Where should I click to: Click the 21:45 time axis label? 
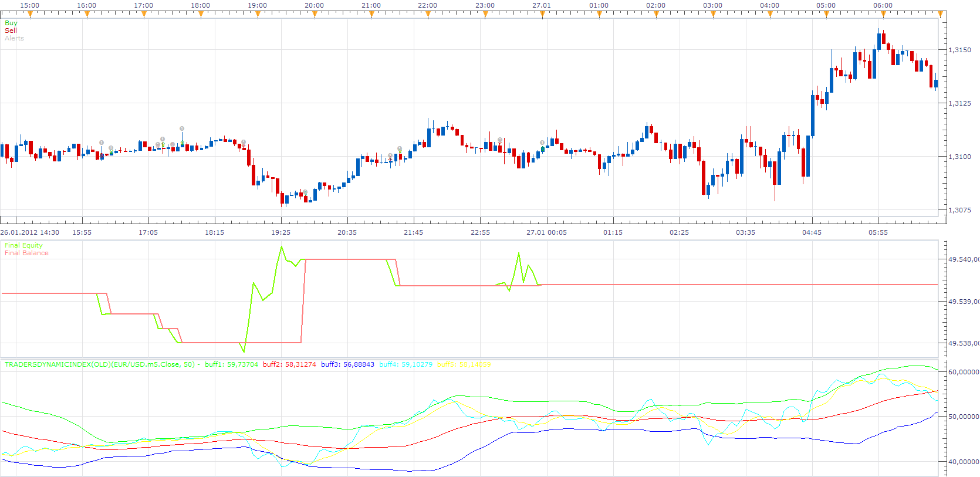point(413,232)
